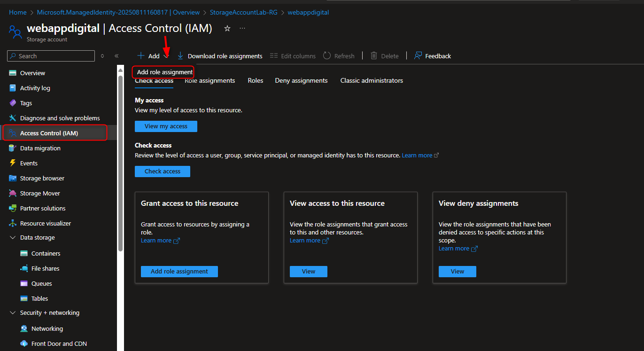Open Diagnose and solve problems
This screenshot has height=351, width=644.
tap(60, 118)
